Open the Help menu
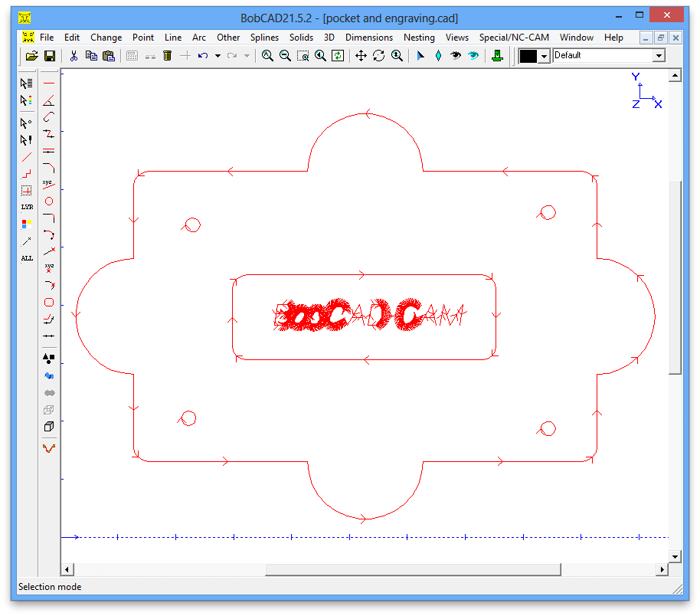The height and width of the screenshot is (616, 700). [x=613, y=38]
